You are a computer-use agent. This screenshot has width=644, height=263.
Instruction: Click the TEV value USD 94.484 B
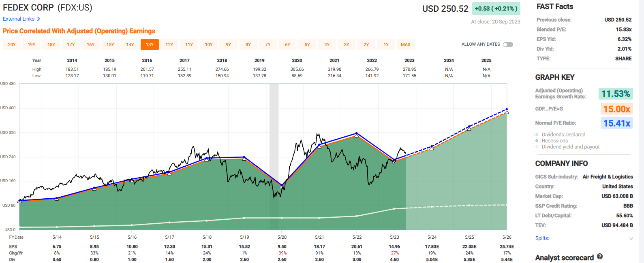[617, 225]
